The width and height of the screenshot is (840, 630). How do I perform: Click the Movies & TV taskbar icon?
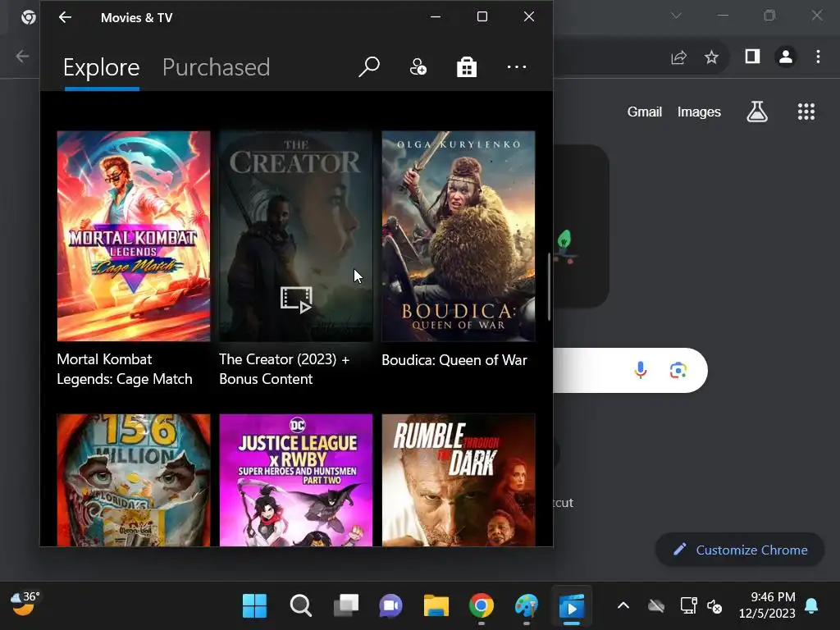pyautogui.click(x=572, y=606)
